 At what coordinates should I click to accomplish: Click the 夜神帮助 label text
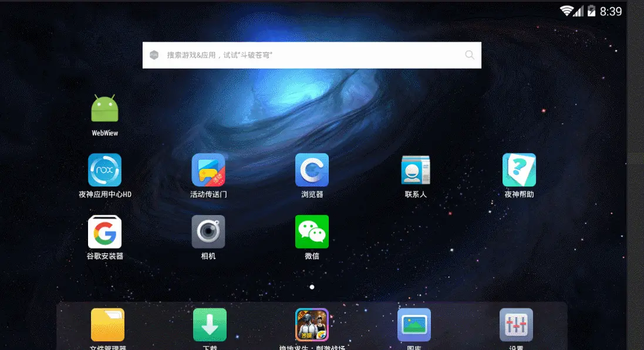point(519,195)
